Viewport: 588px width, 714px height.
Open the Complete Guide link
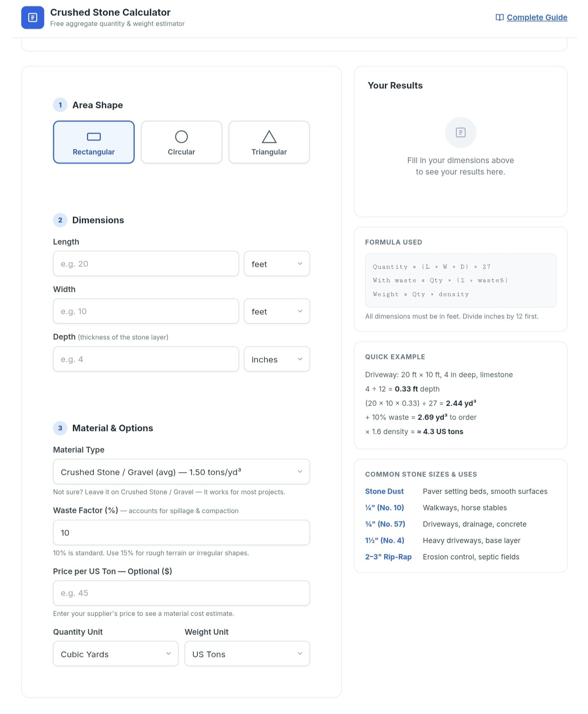pyautogui.click(x=537, y=18)
